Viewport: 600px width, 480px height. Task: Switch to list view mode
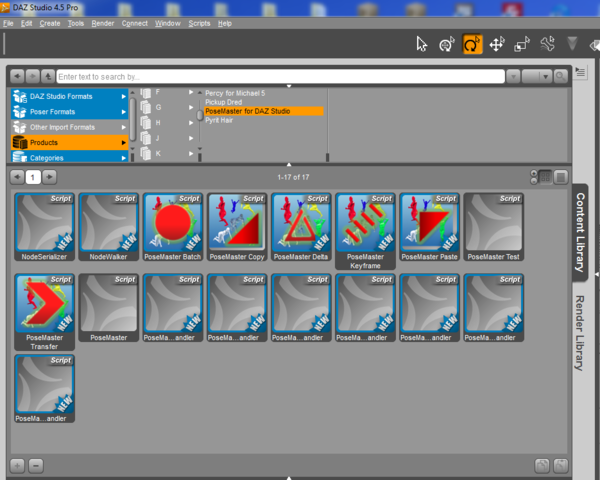[x=561, y=177]
